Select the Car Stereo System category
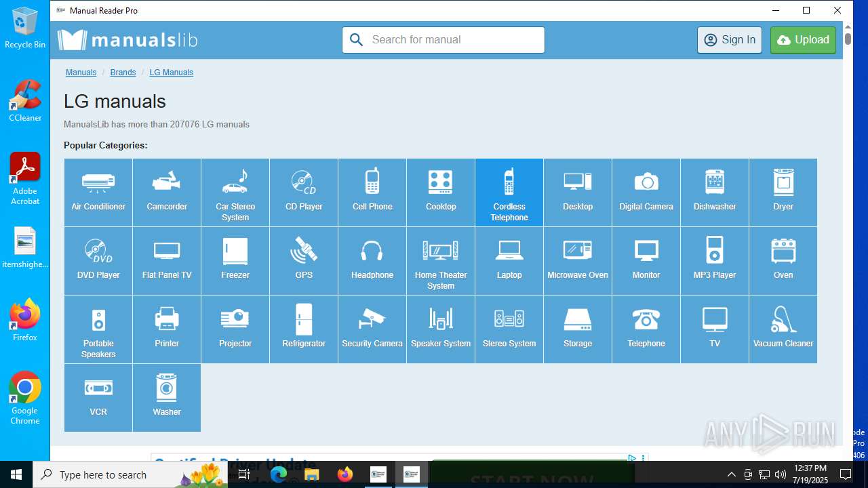 click(x=235, y=192)
